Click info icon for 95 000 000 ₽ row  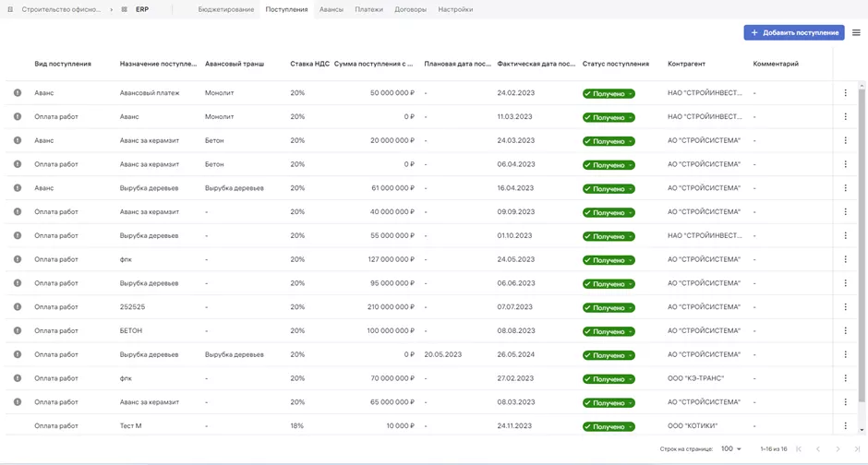coord(18,283)
